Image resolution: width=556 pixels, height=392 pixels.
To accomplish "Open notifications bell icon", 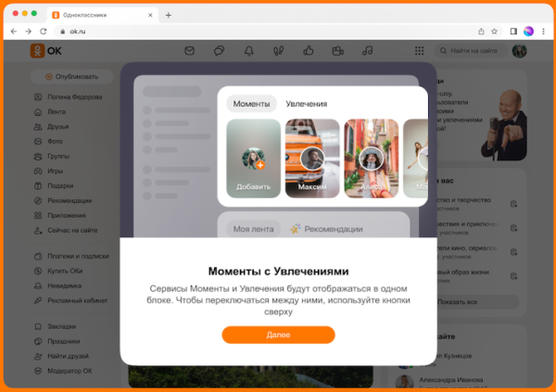I will (249, 51).
